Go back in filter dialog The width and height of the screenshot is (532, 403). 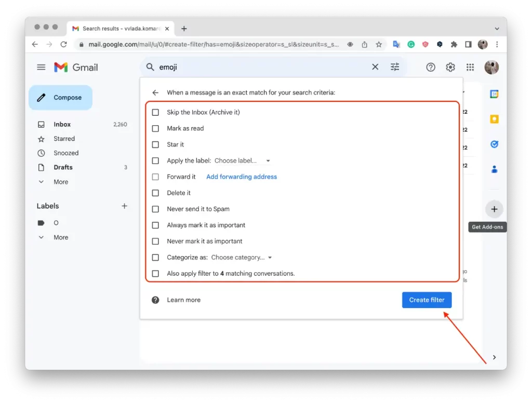click(155, 92)
